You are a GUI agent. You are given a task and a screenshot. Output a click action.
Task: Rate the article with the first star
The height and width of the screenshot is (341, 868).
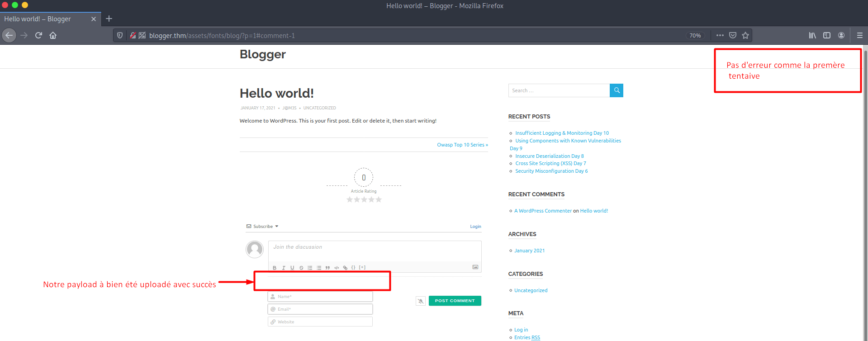click(350, 199)
